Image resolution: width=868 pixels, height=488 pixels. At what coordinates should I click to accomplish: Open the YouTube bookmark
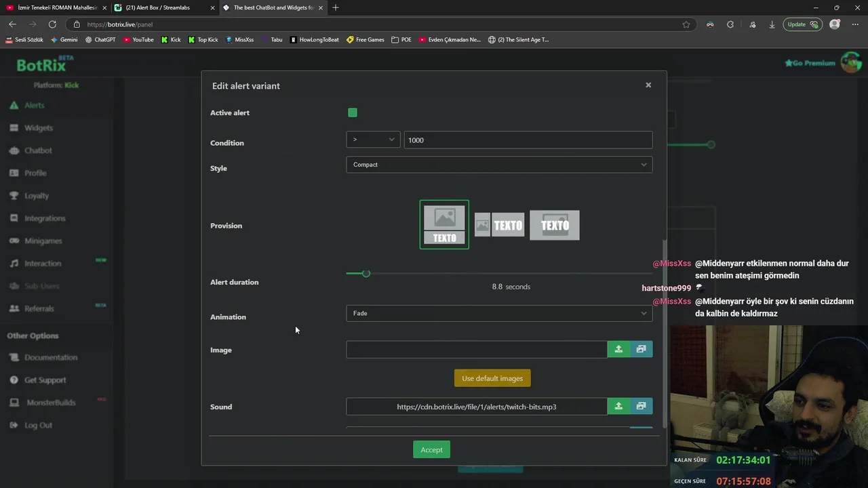(x=138, y=40)
